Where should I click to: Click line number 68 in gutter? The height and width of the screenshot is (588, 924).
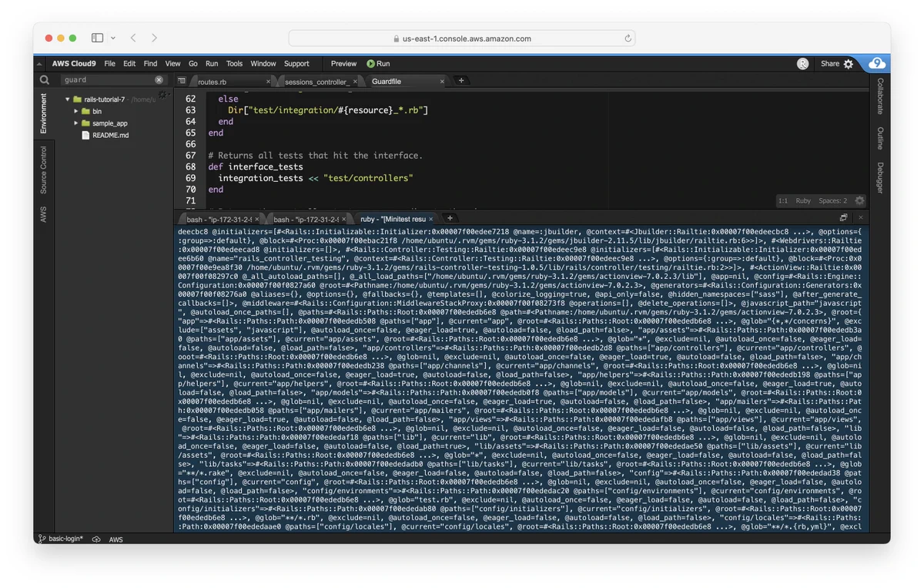(190, 166)
